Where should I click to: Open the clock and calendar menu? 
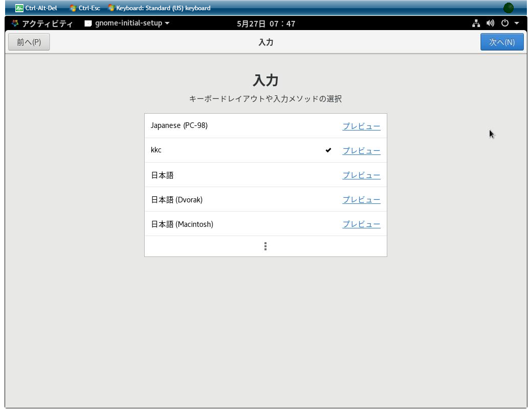(x=266, y=23)
